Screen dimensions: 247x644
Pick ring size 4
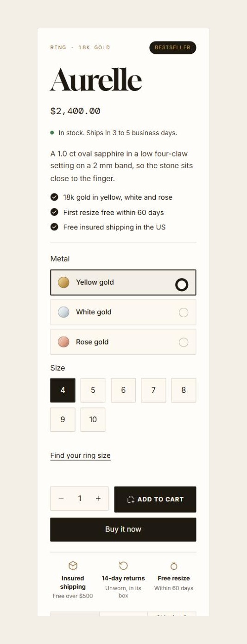(x=63, y=390)
